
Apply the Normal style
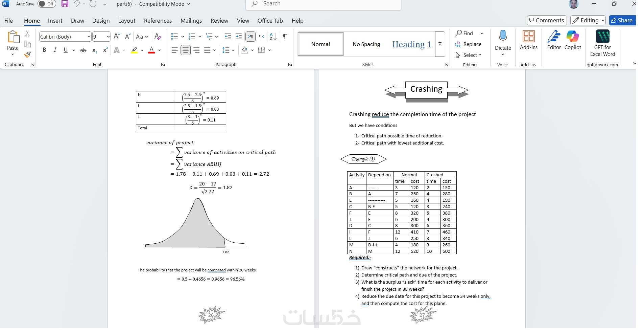(320, 44)
